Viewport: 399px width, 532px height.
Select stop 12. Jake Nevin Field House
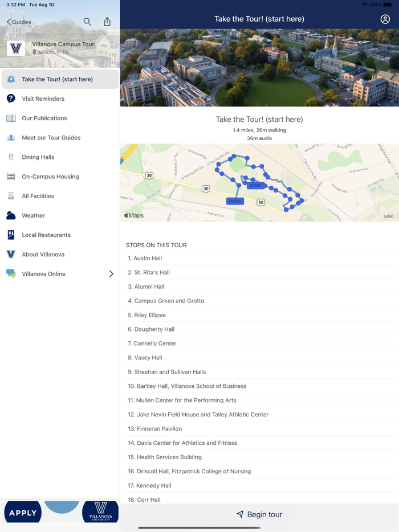tap(261, 415)
